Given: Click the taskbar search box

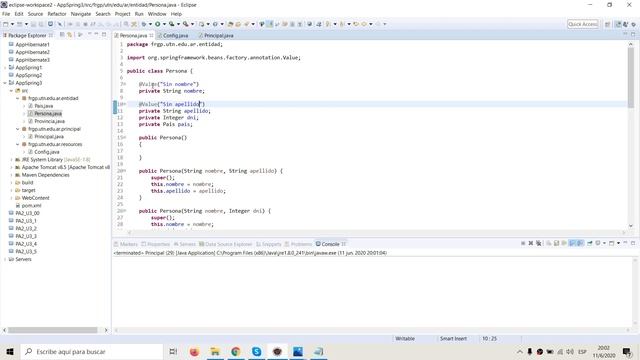Looking at the screenshot, I should [91, 351].
